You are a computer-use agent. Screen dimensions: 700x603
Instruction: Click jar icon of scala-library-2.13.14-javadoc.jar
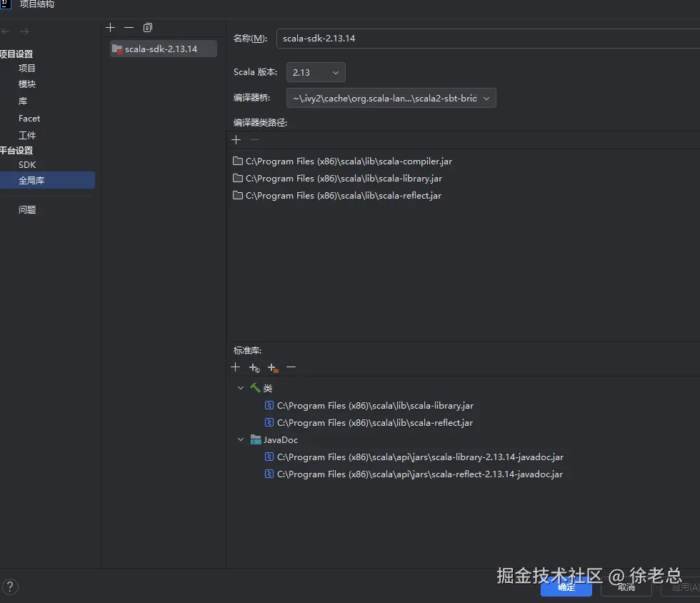coord(269,457)
